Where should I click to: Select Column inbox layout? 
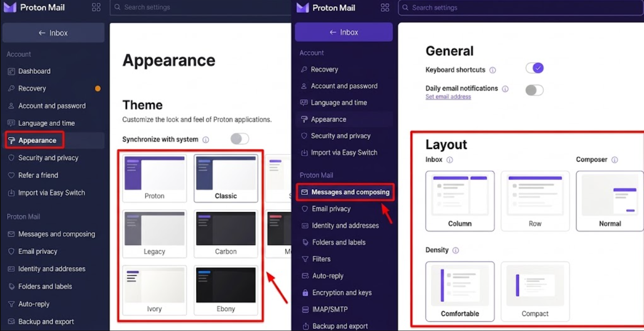[460, 201]
